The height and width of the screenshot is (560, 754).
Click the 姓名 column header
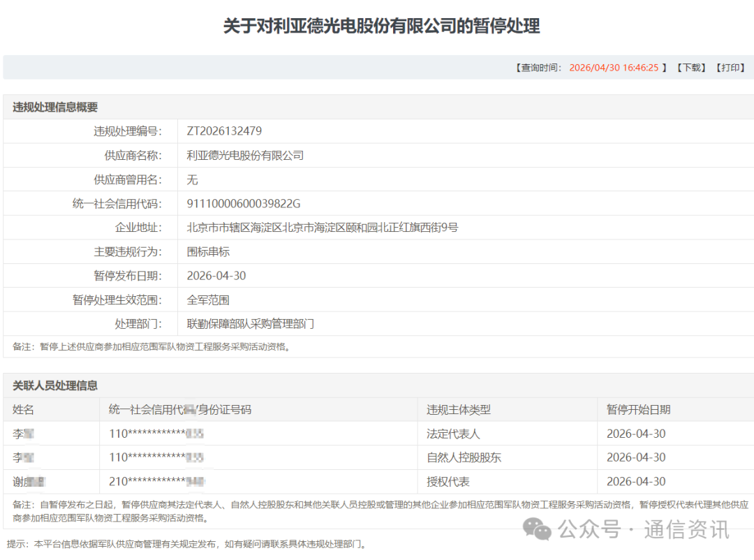point(23,410)
